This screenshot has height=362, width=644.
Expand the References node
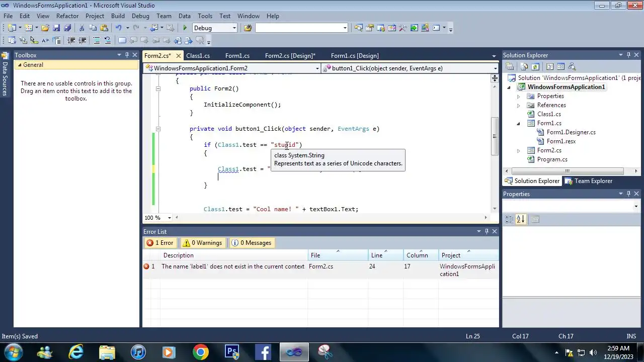[x=518, y=105]
